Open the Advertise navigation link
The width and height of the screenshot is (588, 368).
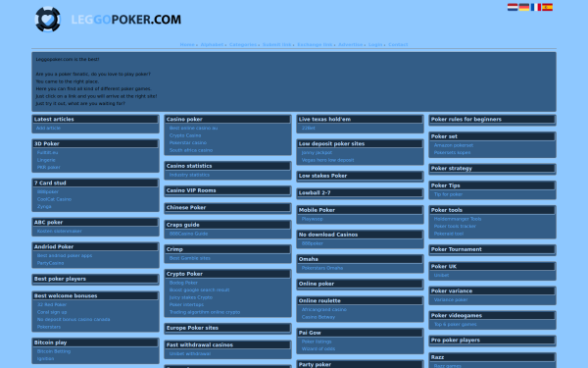[x=350, y=45]
